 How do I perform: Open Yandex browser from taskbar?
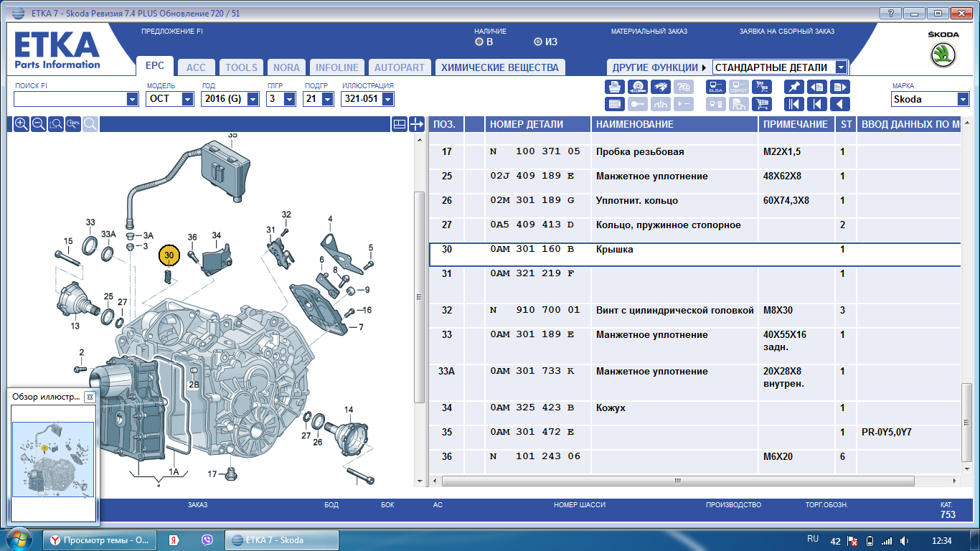tap(173, 540)
